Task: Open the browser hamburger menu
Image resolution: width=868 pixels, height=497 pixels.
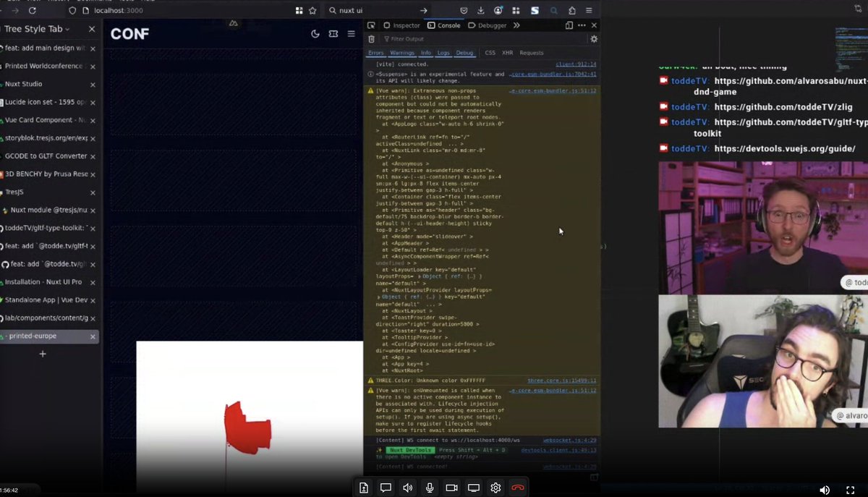Action: click(x=590, y=11)
